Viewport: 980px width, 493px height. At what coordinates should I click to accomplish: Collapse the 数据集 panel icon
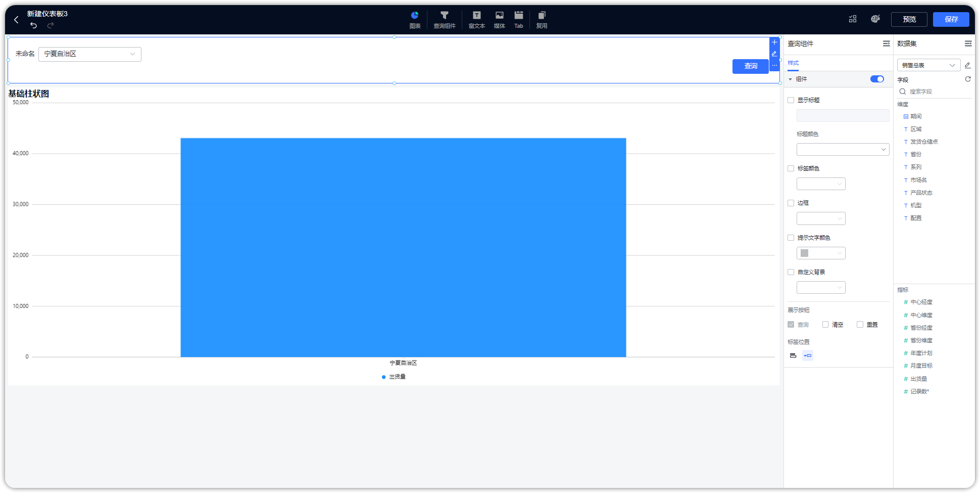click(968, 43)
